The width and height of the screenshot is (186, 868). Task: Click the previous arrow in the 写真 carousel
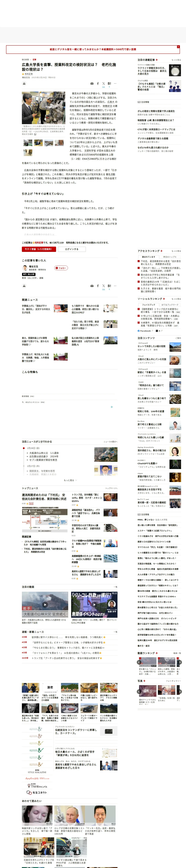(139, 692)
